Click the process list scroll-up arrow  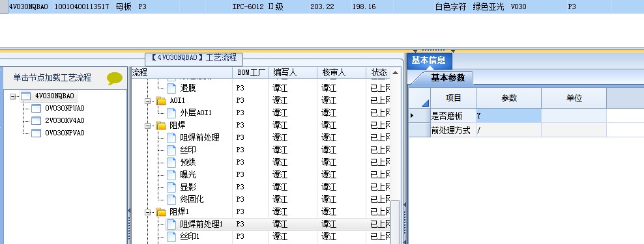[395, 73]
